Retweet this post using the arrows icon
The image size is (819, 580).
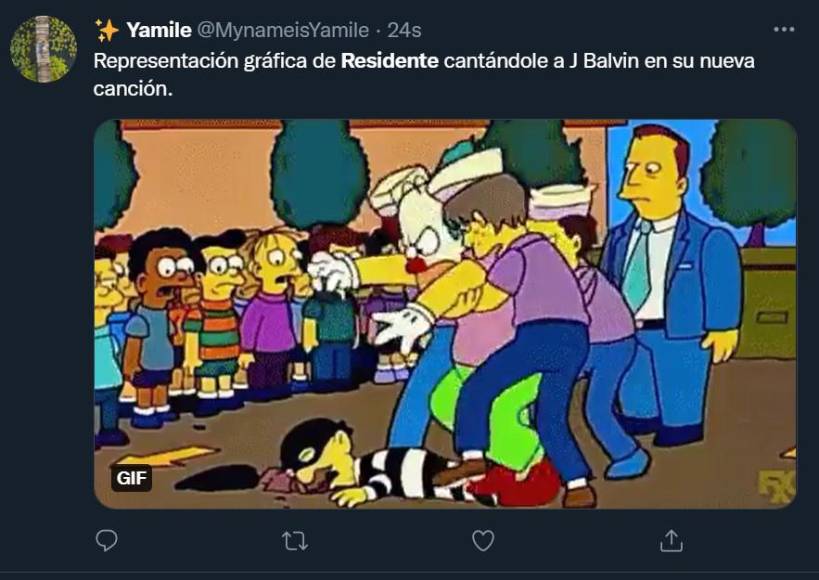295,541
